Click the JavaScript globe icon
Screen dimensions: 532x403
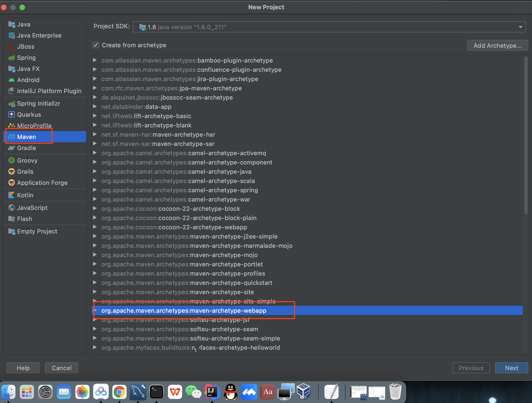point(12,208)
